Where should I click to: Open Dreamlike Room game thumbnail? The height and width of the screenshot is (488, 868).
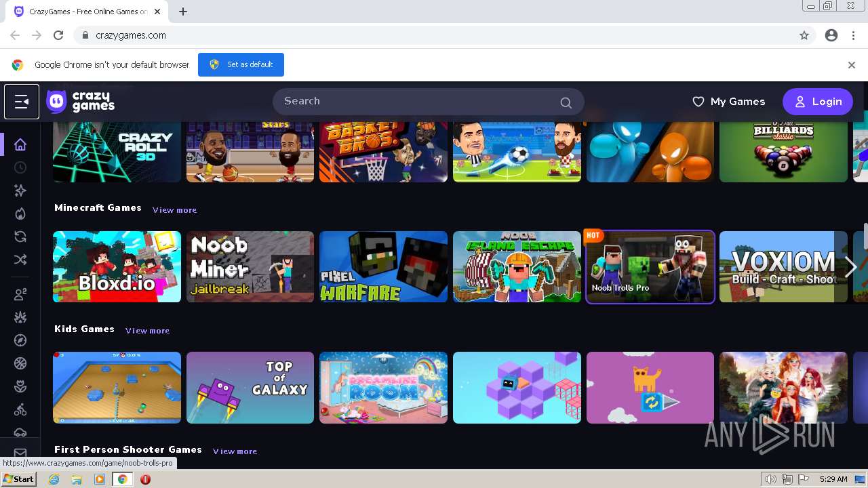point(384,388)
